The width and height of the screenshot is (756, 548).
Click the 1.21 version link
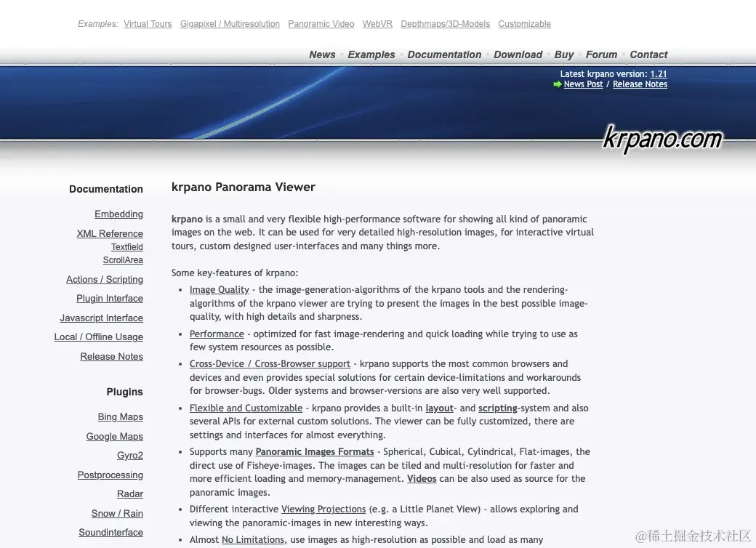coord(659,74)
